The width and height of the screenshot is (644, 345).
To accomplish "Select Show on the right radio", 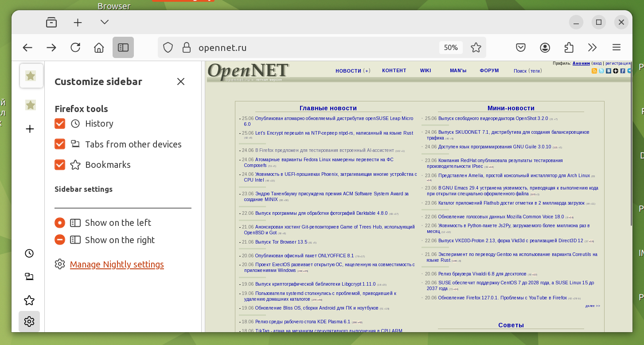I will (x=60, y=240).
